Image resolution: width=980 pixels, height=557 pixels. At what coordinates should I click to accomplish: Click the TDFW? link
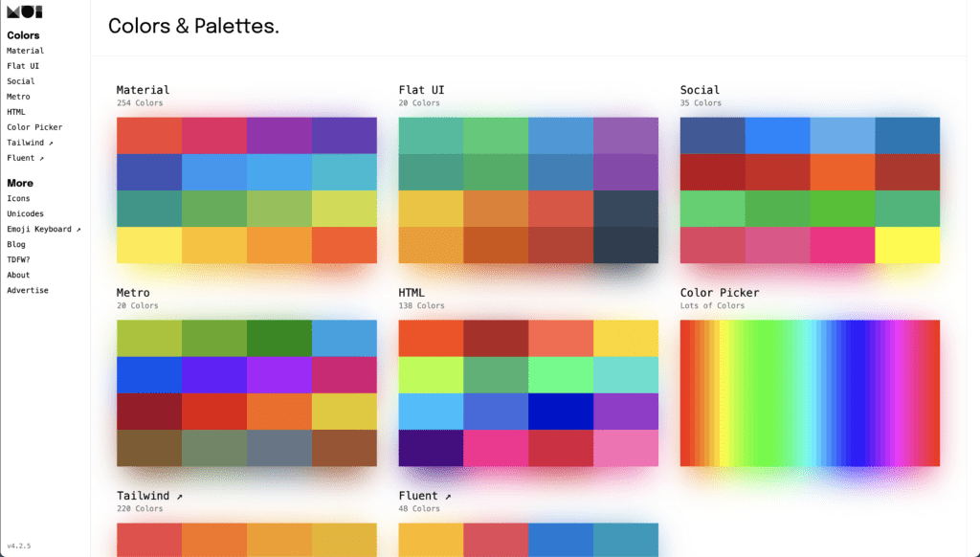[20, 259]
